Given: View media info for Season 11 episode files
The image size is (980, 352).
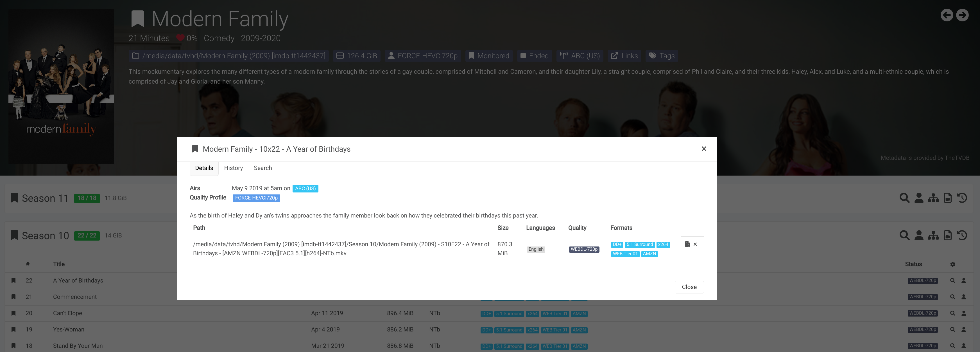Looking at the screenshot, I should (947, 198).
